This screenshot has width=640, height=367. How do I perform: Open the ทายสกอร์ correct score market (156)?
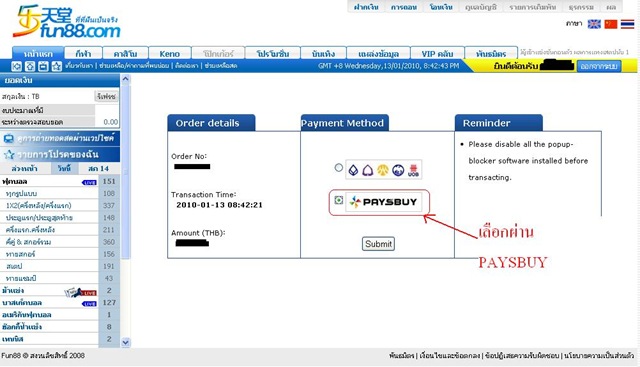20,254
